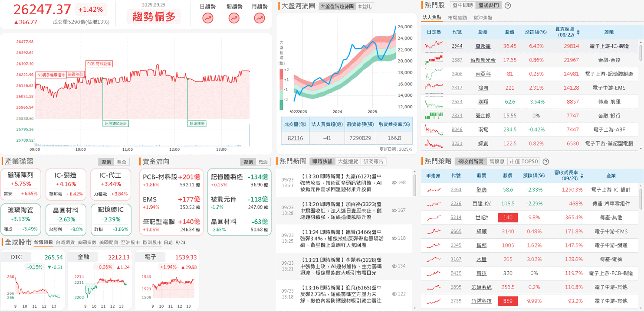The width and height of the screenshot is (644, 312).
Task: Open the 世紀* stock link
Action: click(482, 218)
